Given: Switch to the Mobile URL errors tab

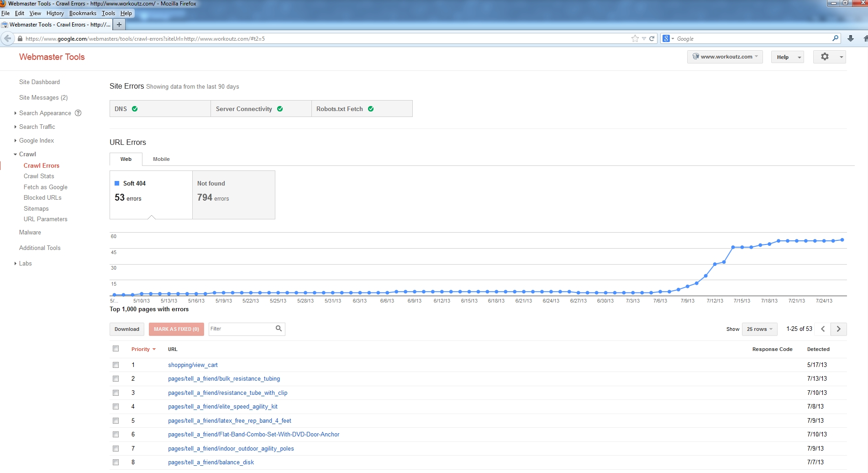Looking at the screenshot, I should pos(161,159).
